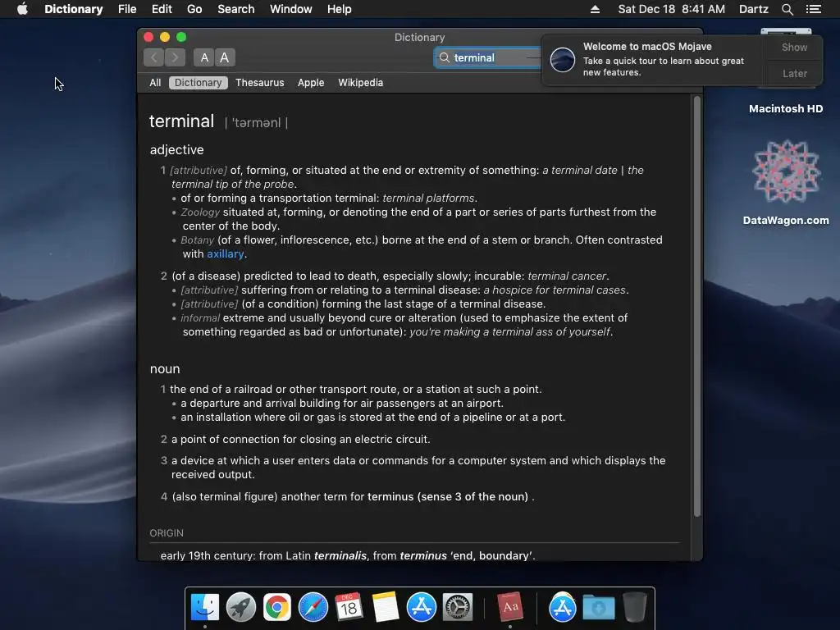
Task: Click the date and time in menu bar
Action: click(671, 9)
